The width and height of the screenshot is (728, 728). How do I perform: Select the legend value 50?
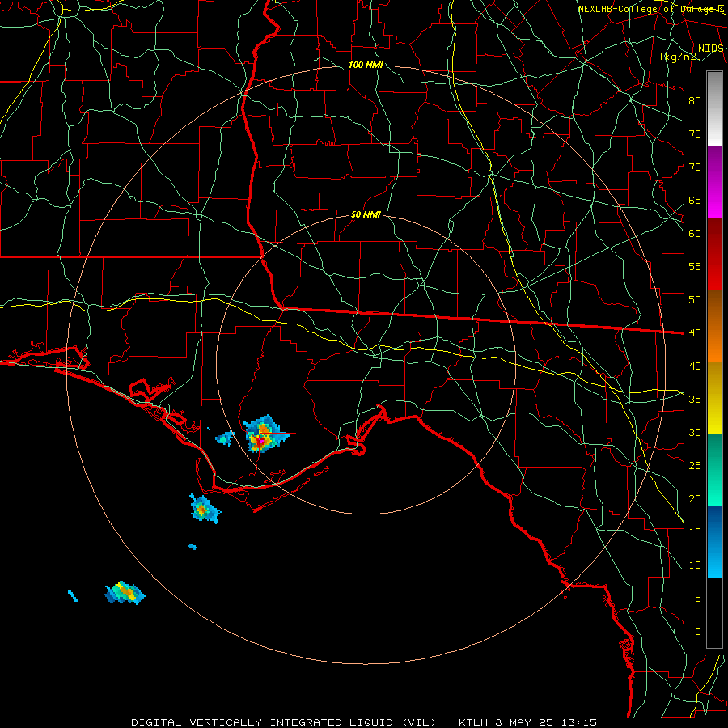click(695, 299)
